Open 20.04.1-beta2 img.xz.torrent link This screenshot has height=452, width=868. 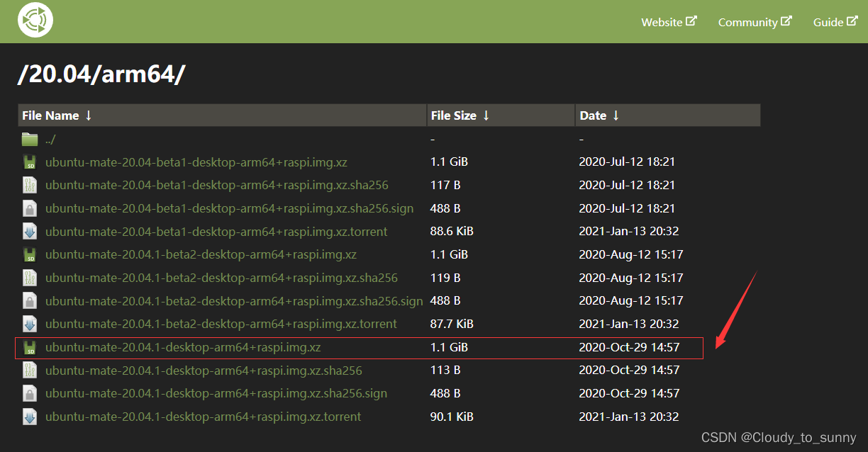point(221,324)
